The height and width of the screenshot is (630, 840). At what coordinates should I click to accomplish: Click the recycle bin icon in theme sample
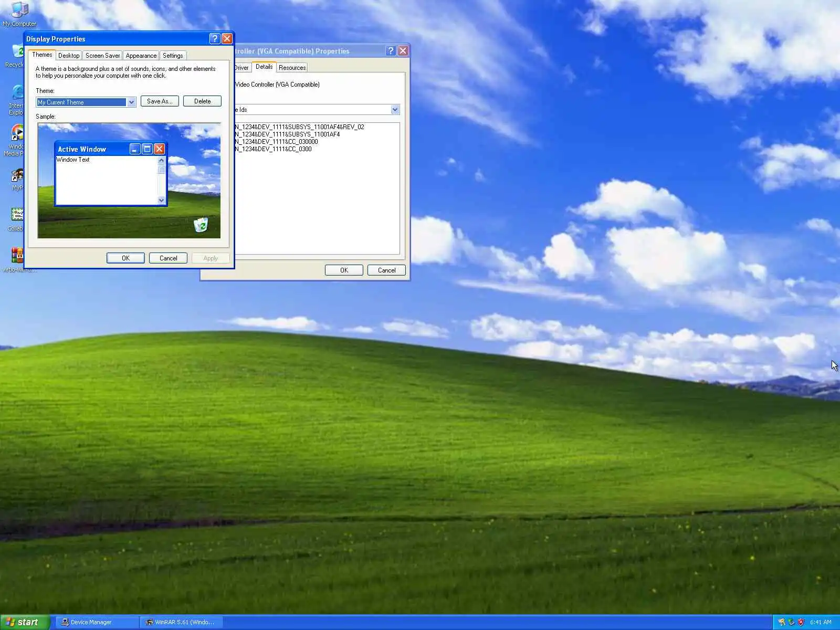pyautogui.click(x=201, y=225)
